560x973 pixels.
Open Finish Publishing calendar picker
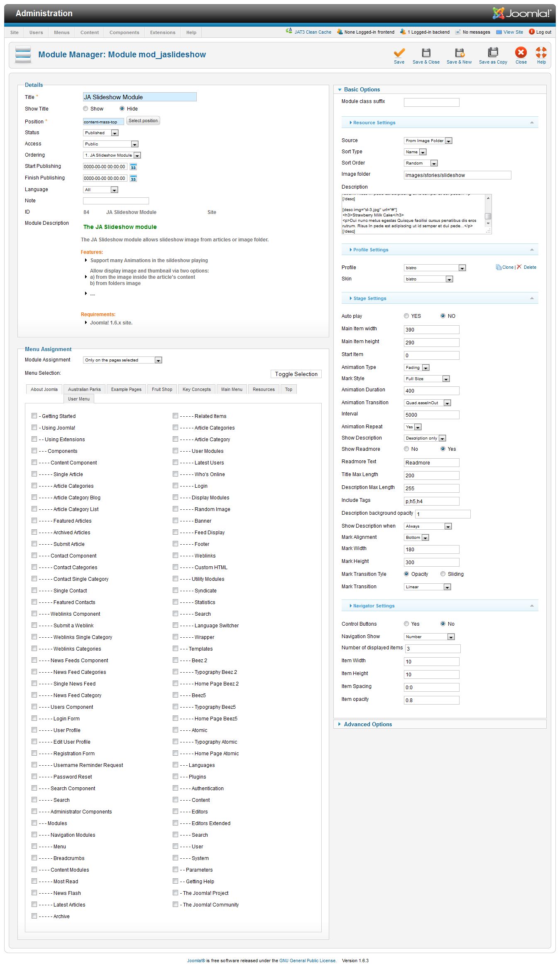[133, 179]
